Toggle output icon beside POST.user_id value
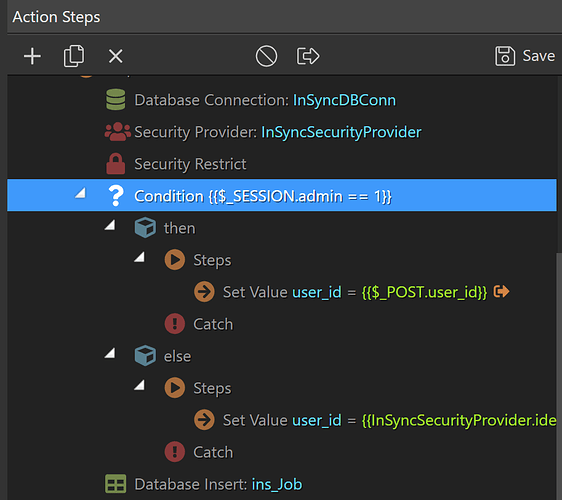 tap(501, 291)
